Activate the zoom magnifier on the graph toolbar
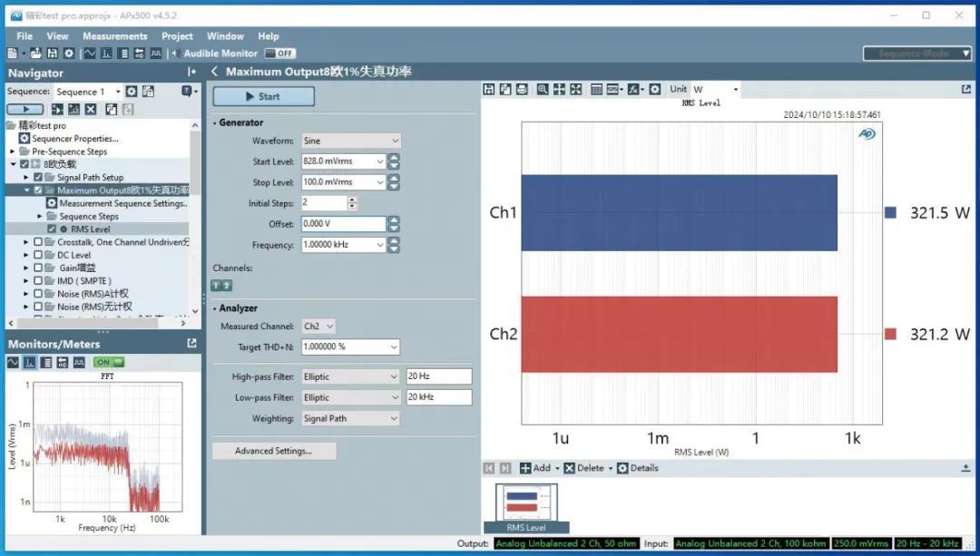Screen dimensions: 980x556 [x=543, y=89]
